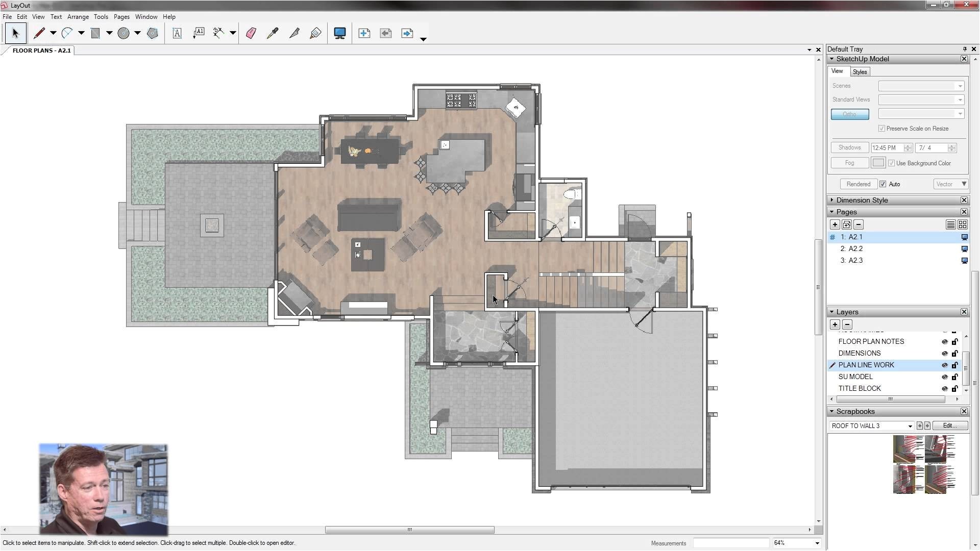
Task: Open the ROOF TO WALL 3 scrapbook dropdown
Action: point(910,426)
